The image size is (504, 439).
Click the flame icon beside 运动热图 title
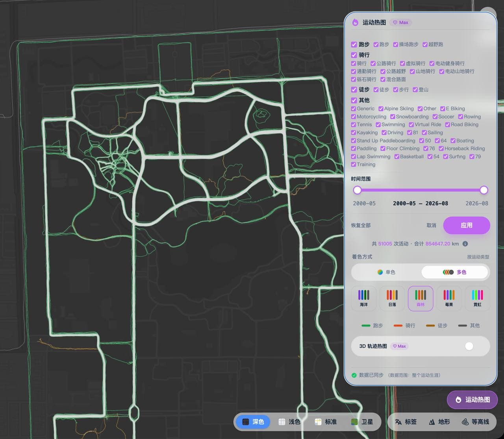pos(355,22)
